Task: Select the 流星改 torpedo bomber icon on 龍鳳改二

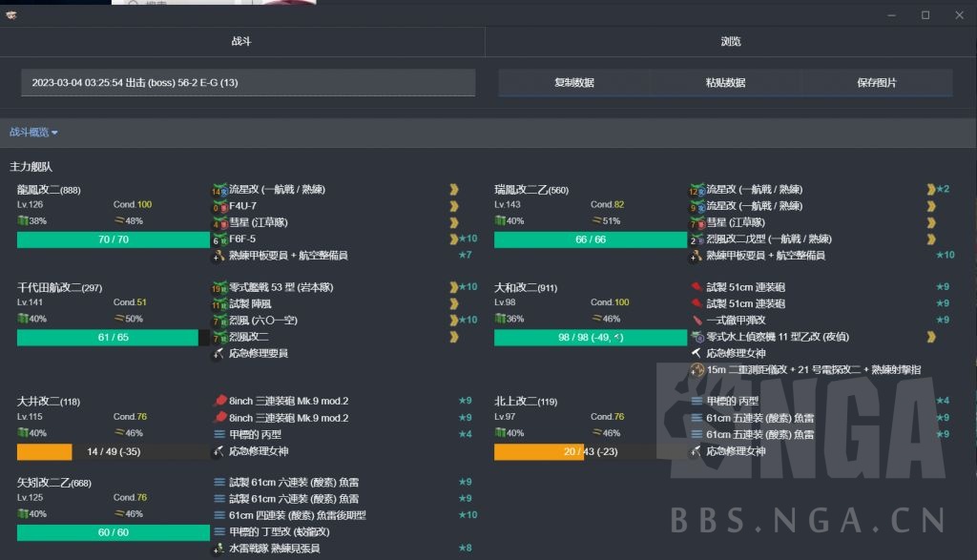Action: pos(219,189)
